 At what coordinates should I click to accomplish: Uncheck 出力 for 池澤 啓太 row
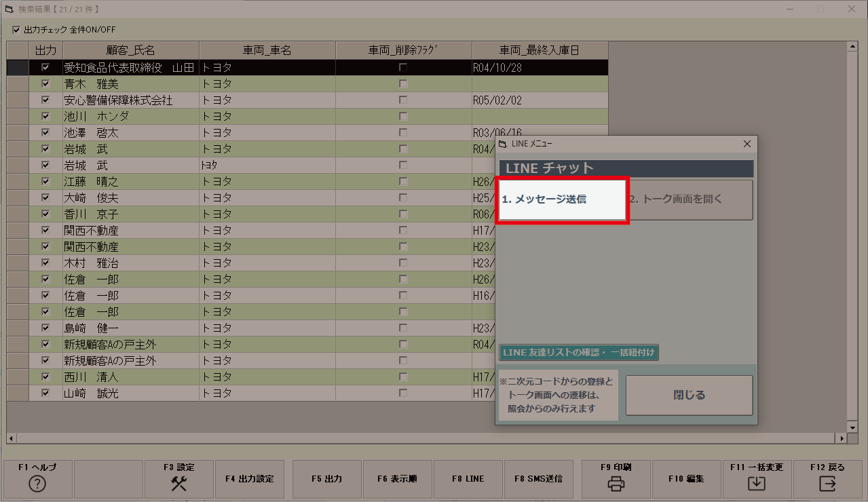pos(45,133)
